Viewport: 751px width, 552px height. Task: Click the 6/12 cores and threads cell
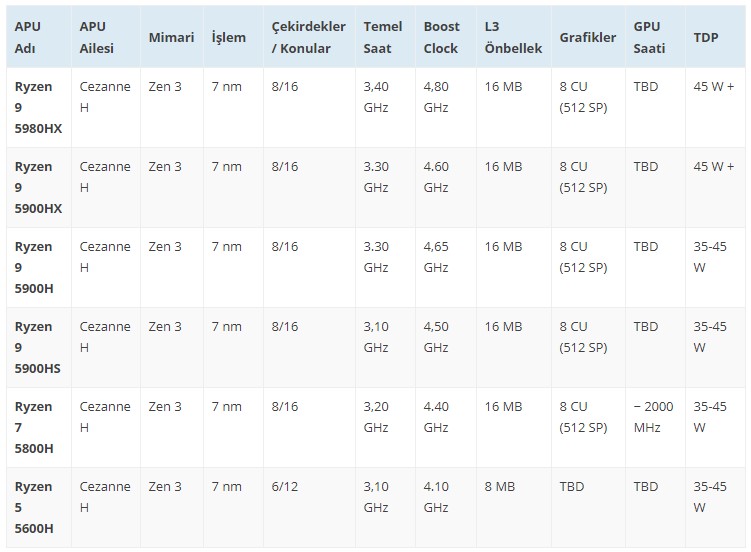[x=284, y=487]
